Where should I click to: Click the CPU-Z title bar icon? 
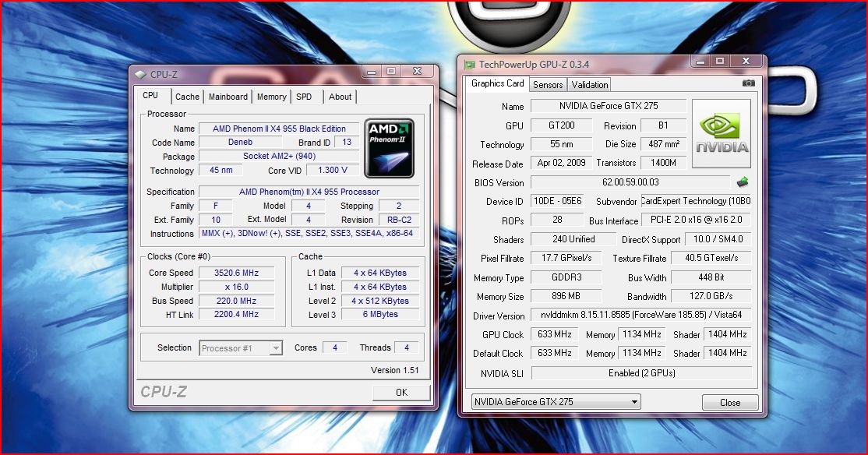(x=140, y=74)
